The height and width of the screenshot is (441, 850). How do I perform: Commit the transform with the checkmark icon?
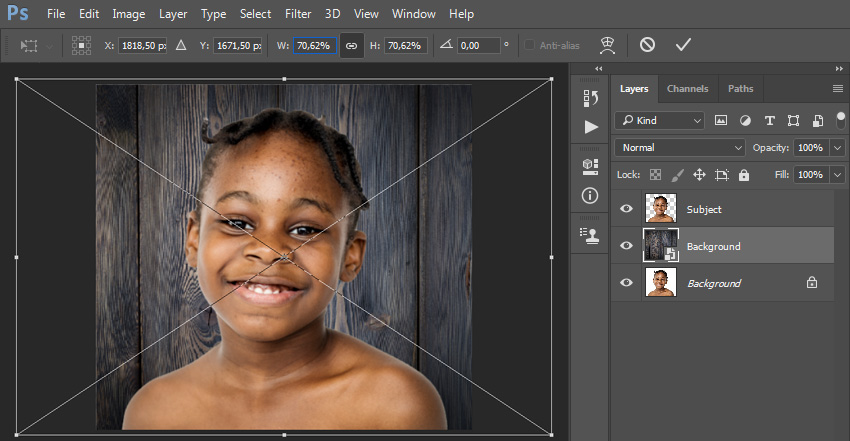[683, 45]
